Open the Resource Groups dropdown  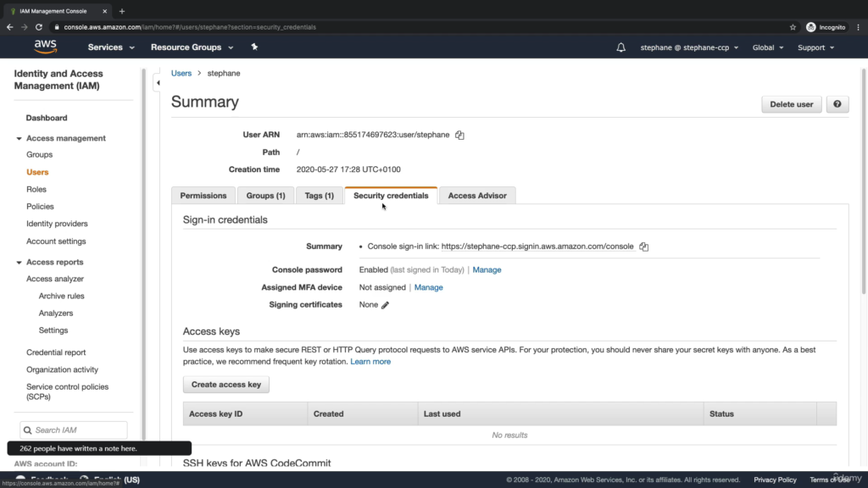191,47
